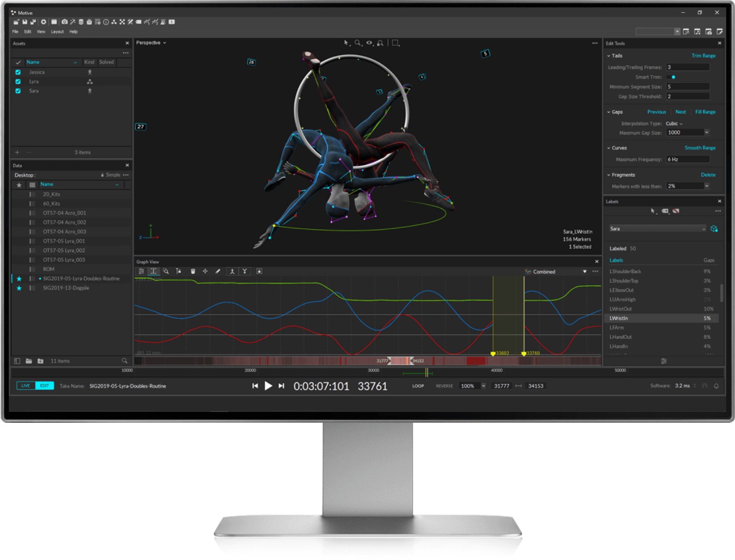The height and width of the screenshot is (560, 735).
Task: Collapse the Tails section in Edit Tools
Action: point(609,55)
